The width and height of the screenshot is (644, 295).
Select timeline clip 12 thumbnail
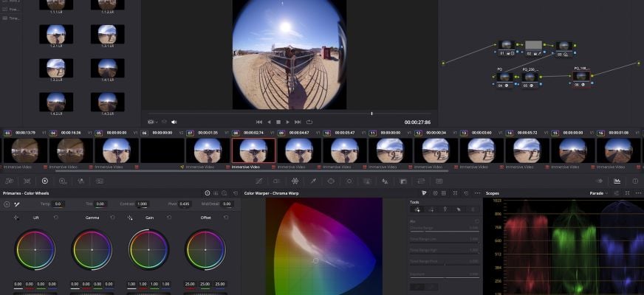point(436,150)
